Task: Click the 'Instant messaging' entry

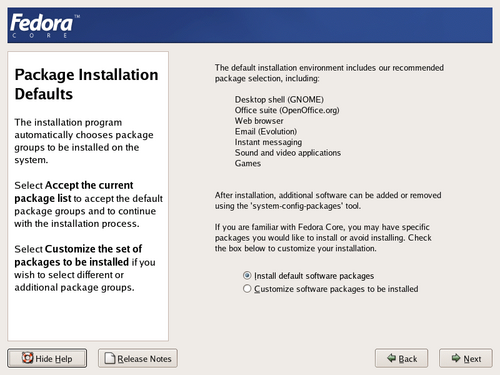Action: click(x=268, y=142)
